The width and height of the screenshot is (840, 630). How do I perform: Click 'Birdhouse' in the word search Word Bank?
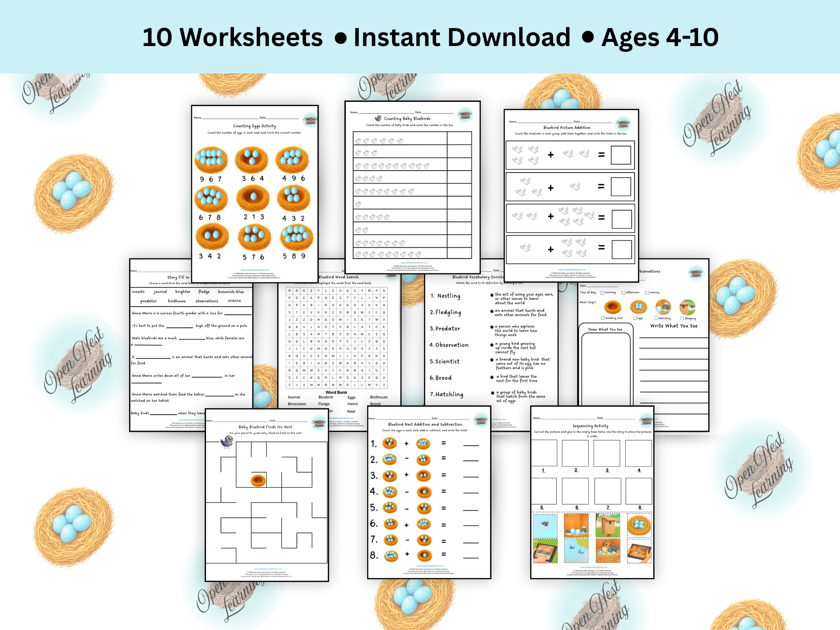click(379, 397)
